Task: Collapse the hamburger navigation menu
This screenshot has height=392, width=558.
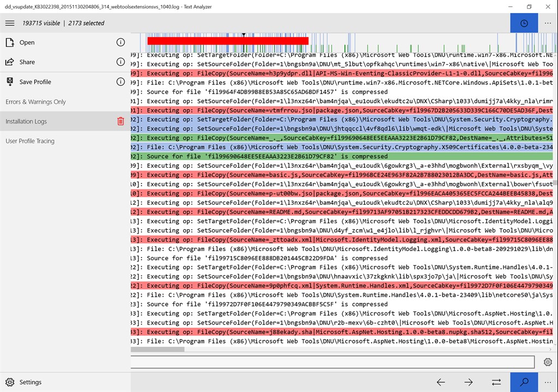Action: pos(10,23)
